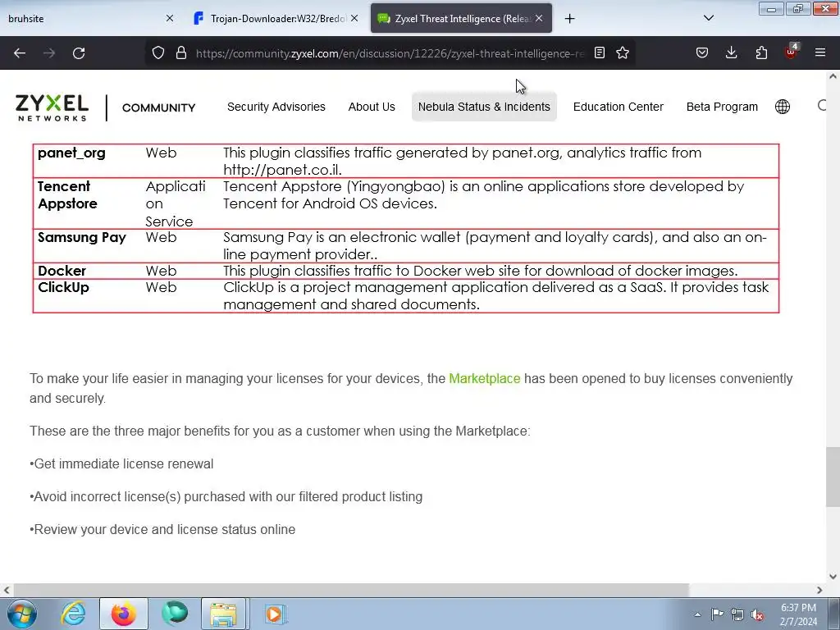
Task: Open the tracking protection shield icon
Action: click(x=158, y=53)
